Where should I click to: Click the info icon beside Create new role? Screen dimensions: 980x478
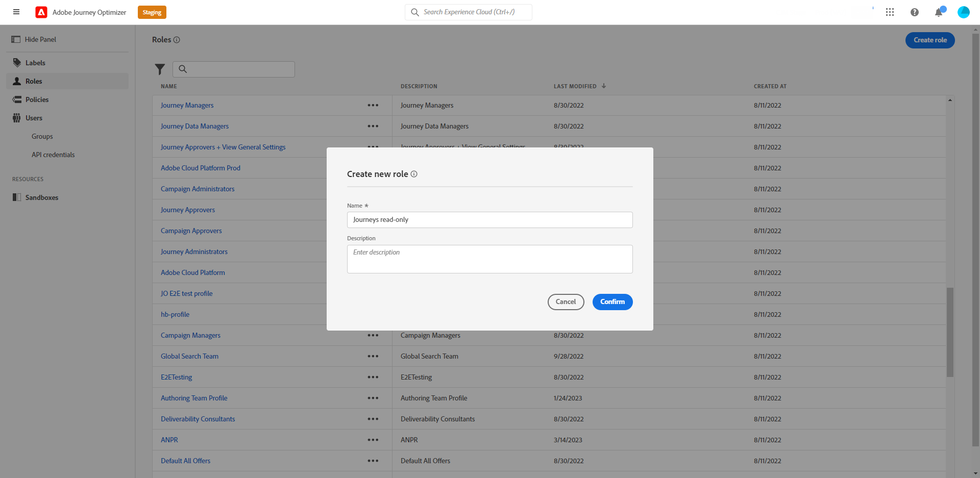click(x=414, y=174)
